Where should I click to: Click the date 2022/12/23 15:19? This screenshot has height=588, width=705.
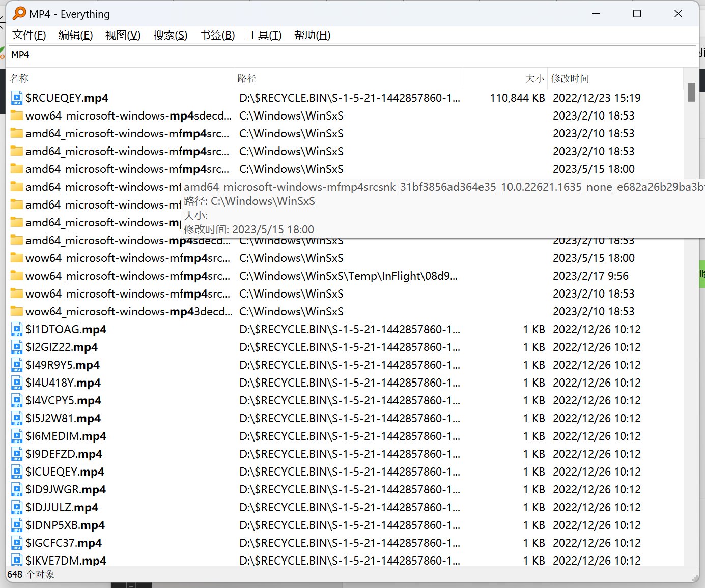[x=597, y=98]
